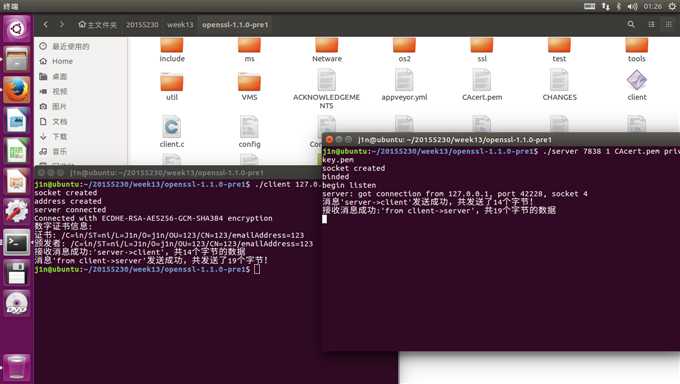The height and width of the screenshot is (384, 680).
Task: Open LibreOffice Impress from the launcher
Action: click(16, 181)
